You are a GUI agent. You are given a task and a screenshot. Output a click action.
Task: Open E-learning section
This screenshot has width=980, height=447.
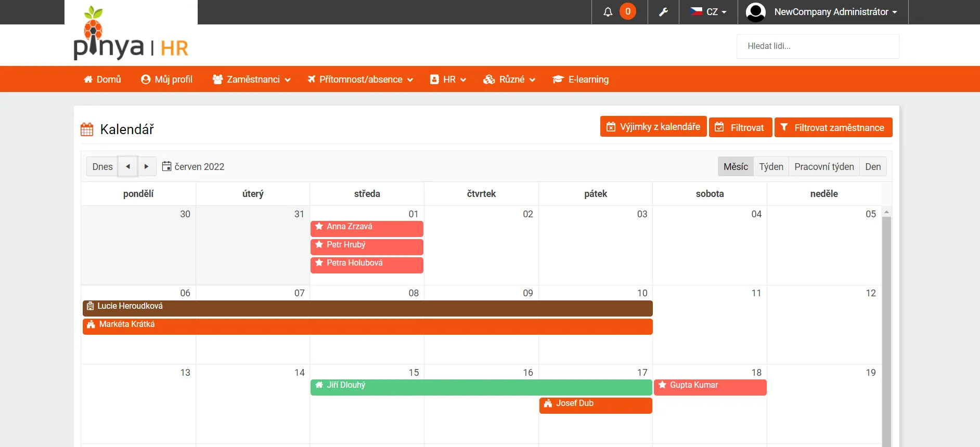click(581, 79)
